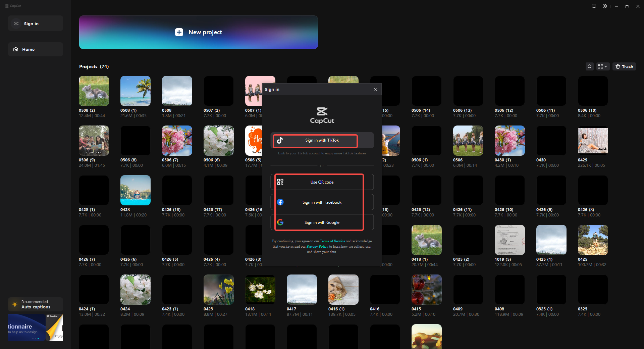Click Sign in in the left sidebar
Screen dimensions: 644x349
(x=36, y=23)
